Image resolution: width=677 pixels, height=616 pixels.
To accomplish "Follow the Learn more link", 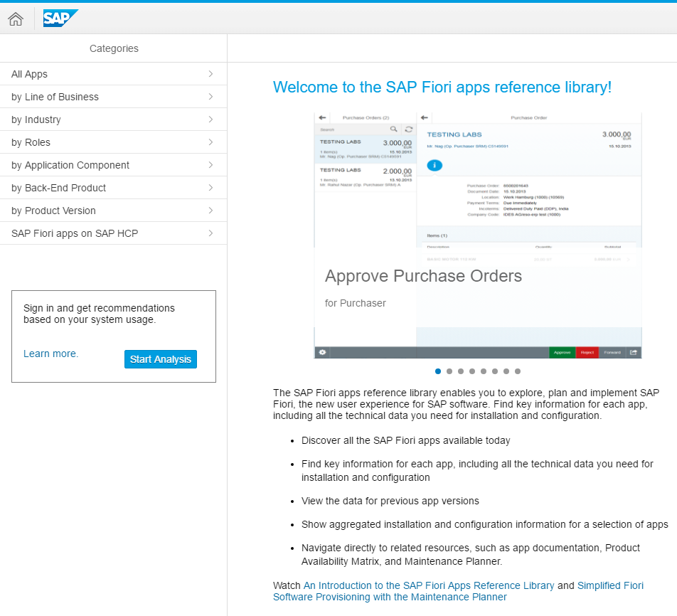I will (50, 354).
